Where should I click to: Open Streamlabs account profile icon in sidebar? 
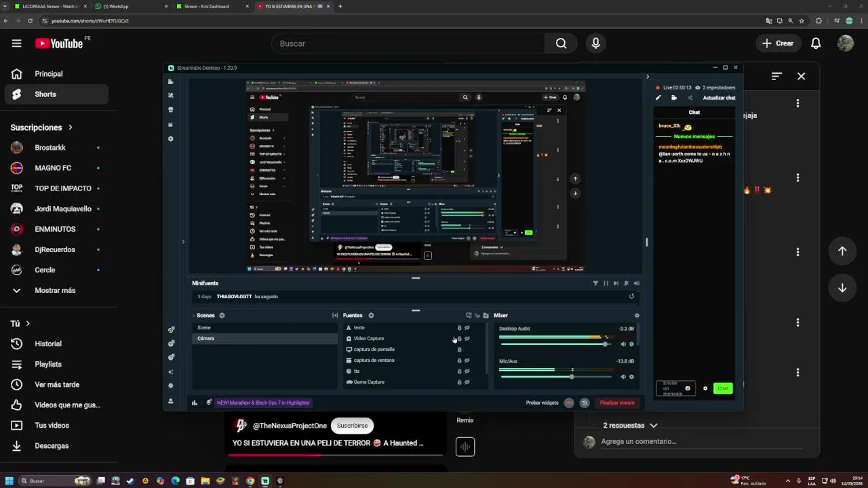pos(171,401)
